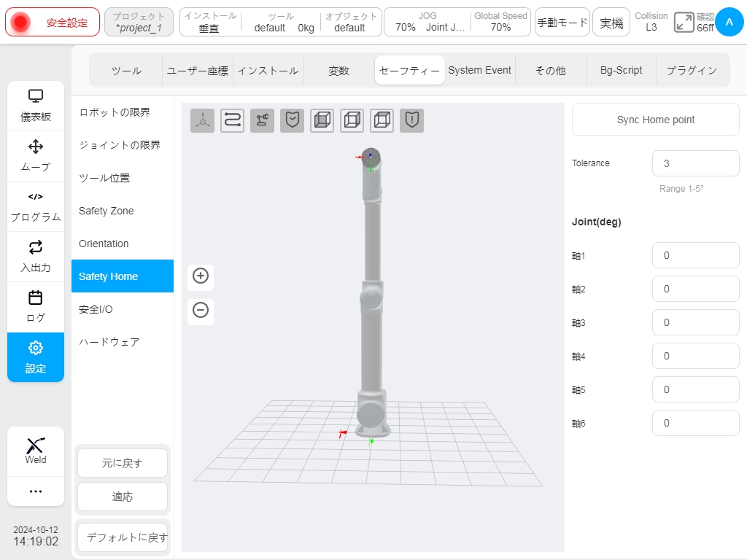Image resolution: width=747 pixels, height=560 pixels.
Task: Click the fullscreen expand arrows icon
Action: pyautogui.click(x=684, y=23)
